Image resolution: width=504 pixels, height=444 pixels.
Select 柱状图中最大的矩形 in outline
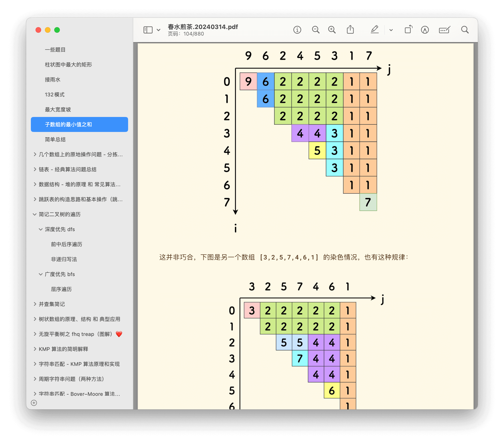pyautogui.click(x=68, y=65)
